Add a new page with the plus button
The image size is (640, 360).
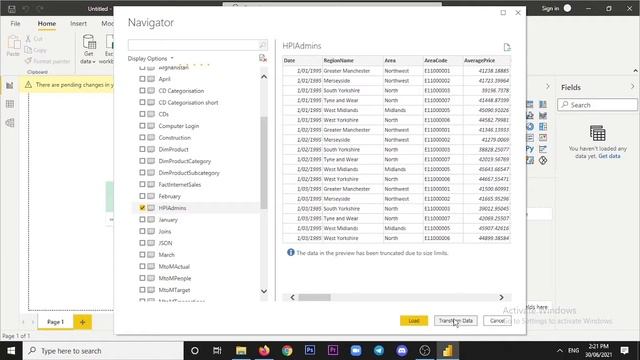pos(82,322)
